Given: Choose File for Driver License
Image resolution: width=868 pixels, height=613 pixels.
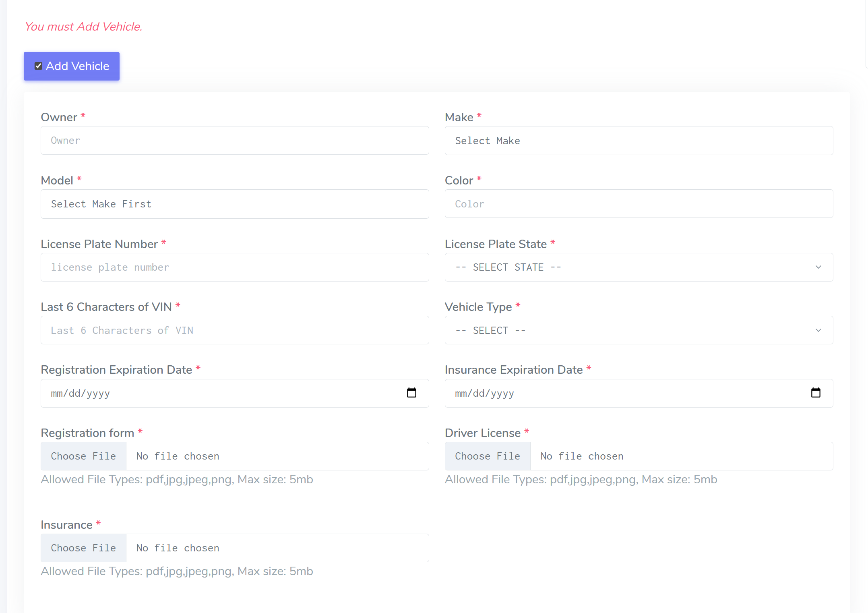Looking at the screenshot, I should click(x=487, y=456).
